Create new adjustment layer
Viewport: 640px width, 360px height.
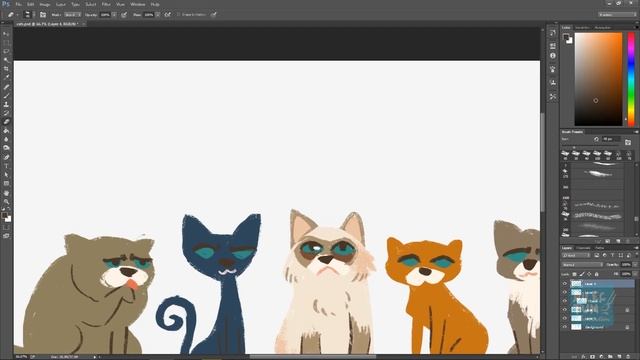pos(601,356)
